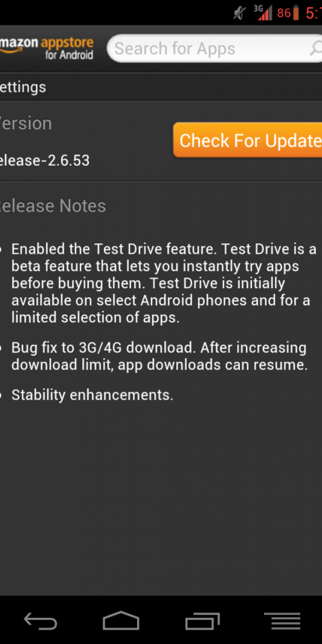Screen dimensions: 322x644
Task: Tap the silent mode status icon
Action: click(x=239, y=13)
